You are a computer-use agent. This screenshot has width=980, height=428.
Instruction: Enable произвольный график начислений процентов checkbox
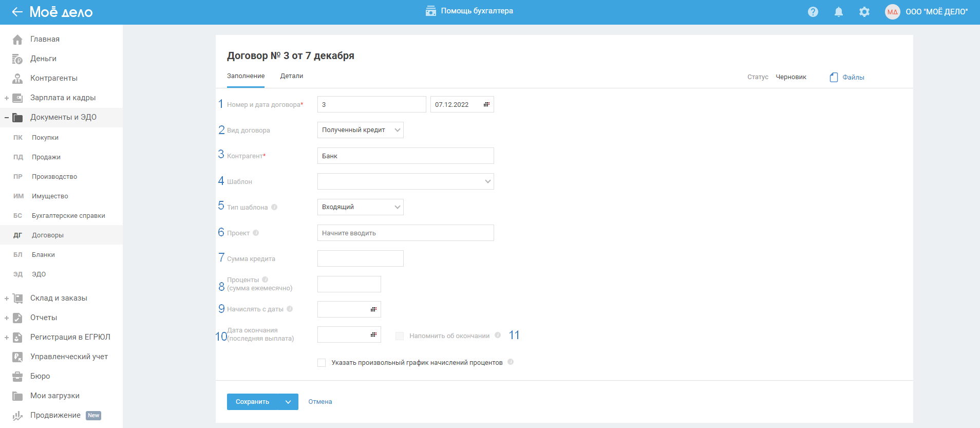(x=322, y=363)
